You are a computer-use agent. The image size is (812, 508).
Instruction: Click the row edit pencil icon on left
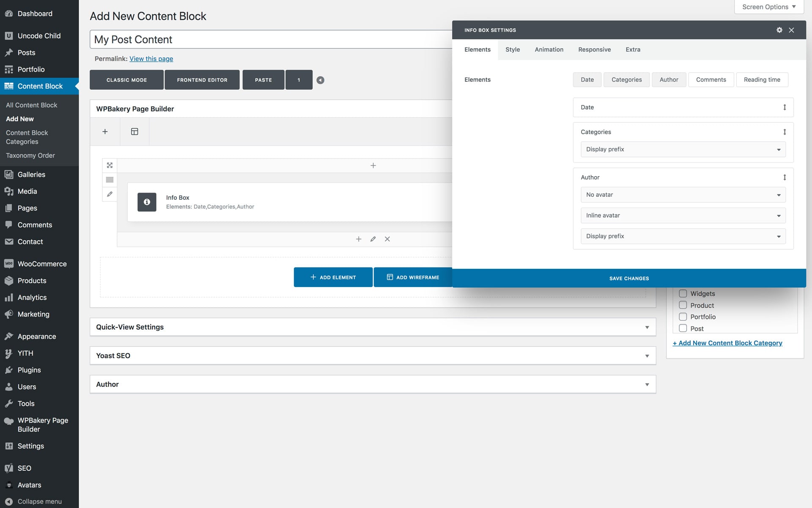(110, 194)
